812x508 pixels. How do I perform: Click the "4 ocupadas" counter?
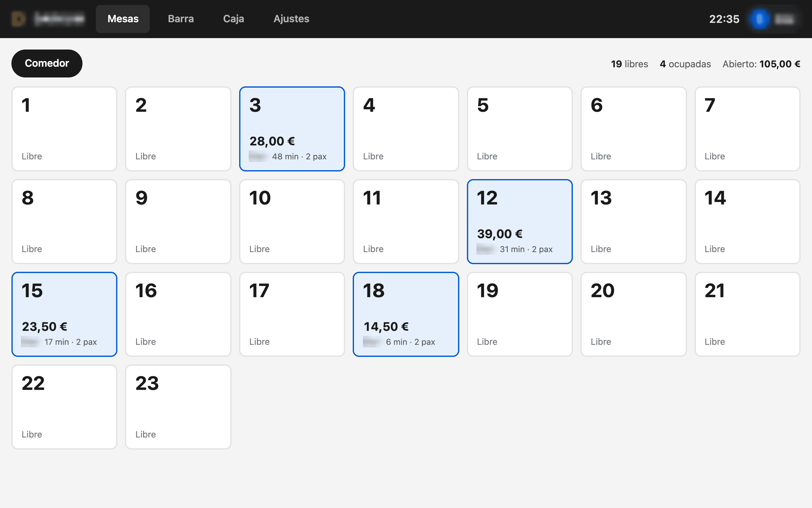[x=685, y=64]
